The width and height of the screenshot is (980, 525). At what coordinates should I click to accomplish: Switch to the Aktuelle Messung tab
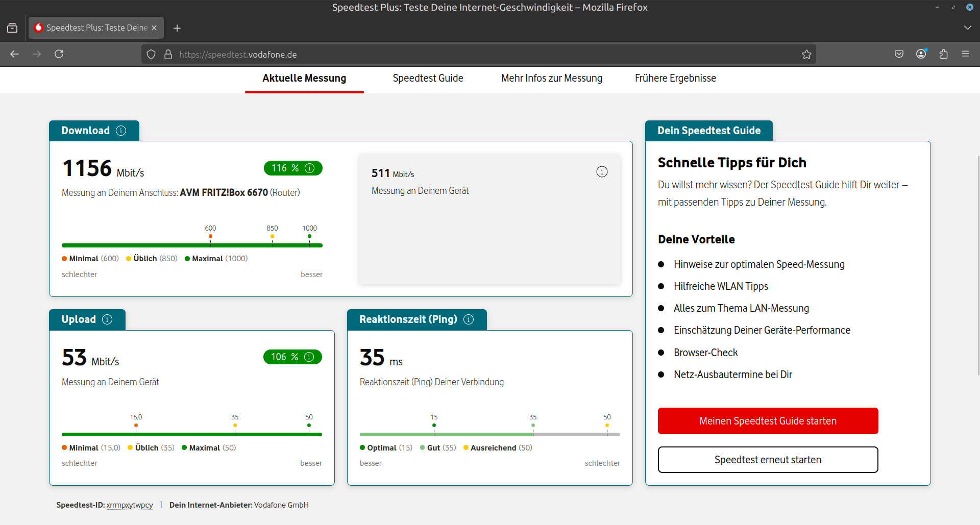tap(304, 79)
